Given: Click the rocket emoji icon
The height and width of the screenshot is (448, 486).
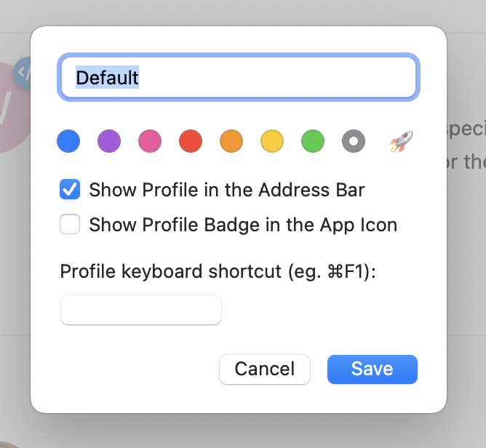Looking at the screenshot, I should [x=399, y=141].
